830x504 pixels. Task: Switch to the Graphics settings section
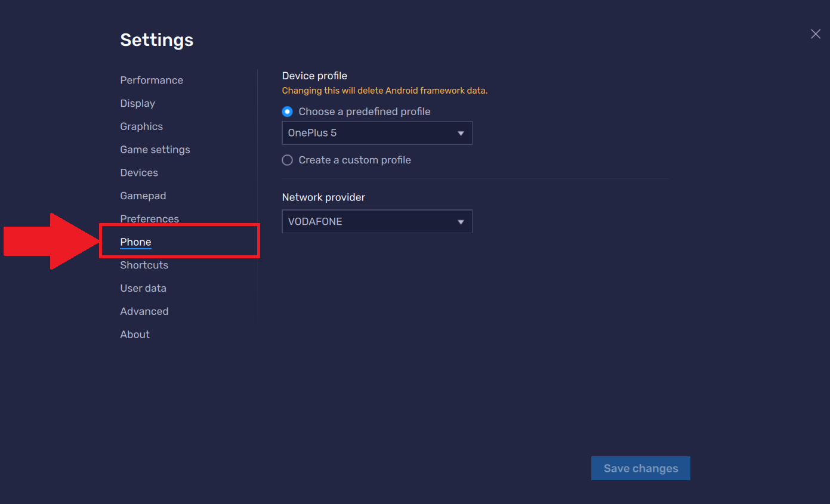point(141,126)
